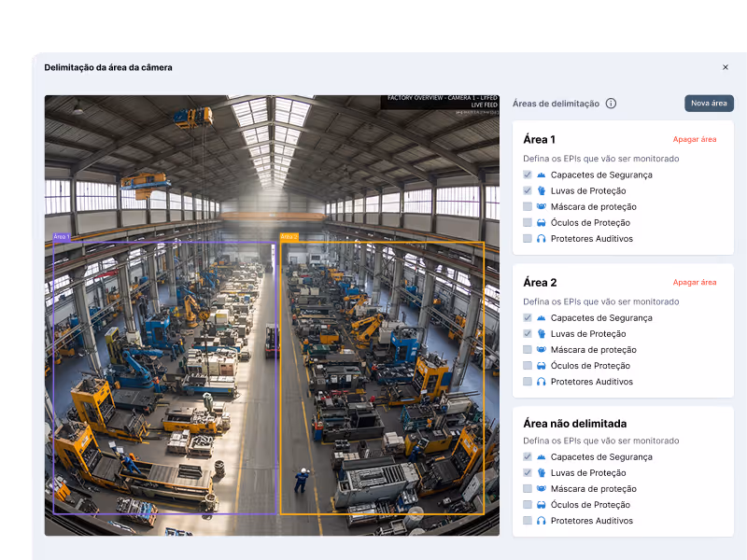The height and width of the screenshot is (560, 747).
Task: Click the Área 1 card heading
Action: coord(539,139)
